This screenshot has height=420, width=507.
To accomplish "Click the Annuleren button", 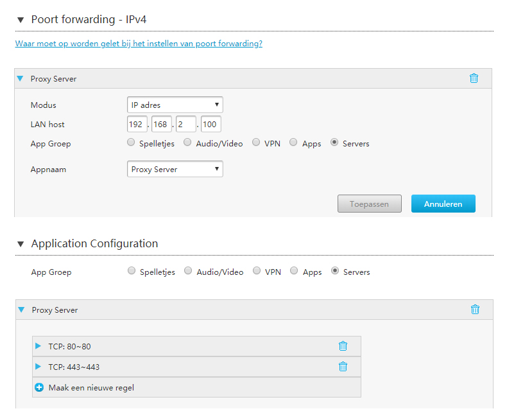I will (x=443, y=204).
